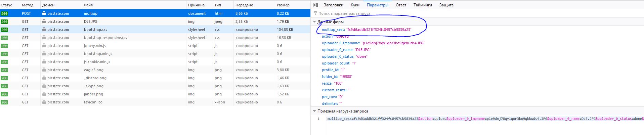Click the toggle sidebar panel icon
The height and width of the screenshot is (135, 644).
tap(315, 5)
